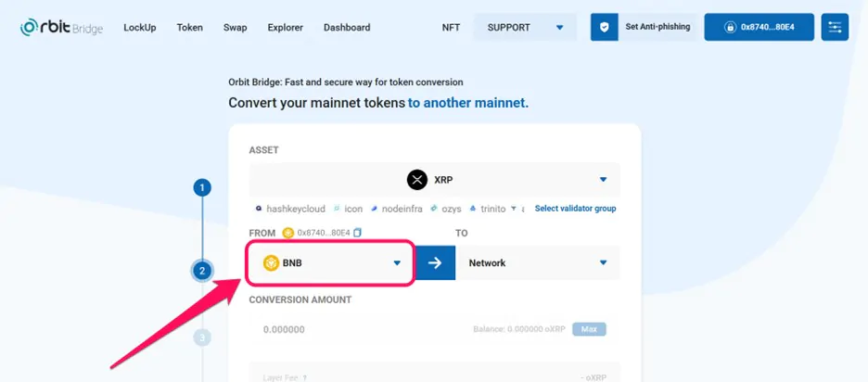
Task: Go to the Explorer page
Action: 285,28
